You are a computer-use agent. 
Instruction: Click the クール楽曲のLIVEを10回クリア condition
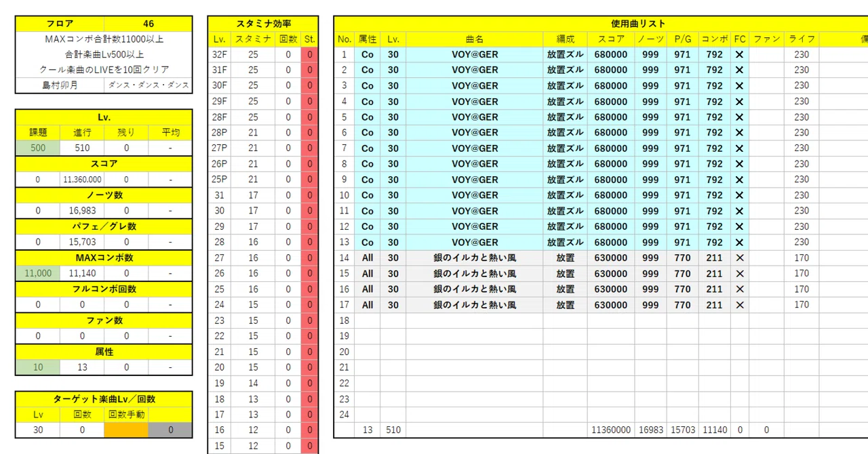pyautogui.click(x=104, y=70)
